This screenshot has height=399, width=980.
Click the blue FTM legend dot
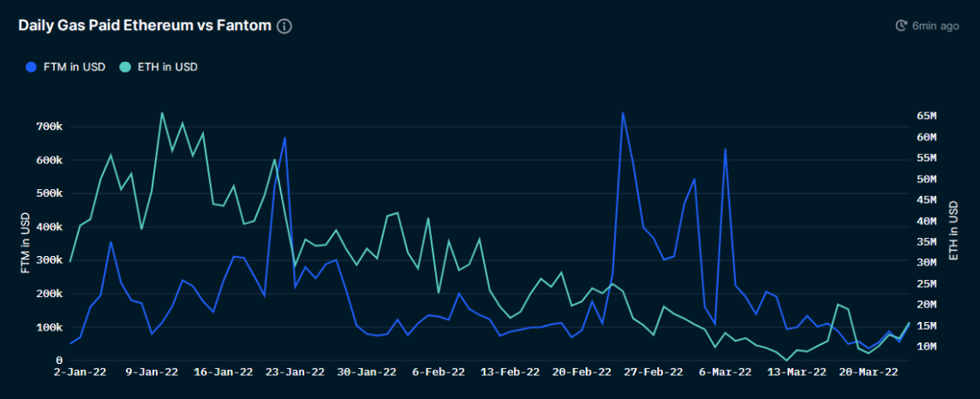[32, 67]
